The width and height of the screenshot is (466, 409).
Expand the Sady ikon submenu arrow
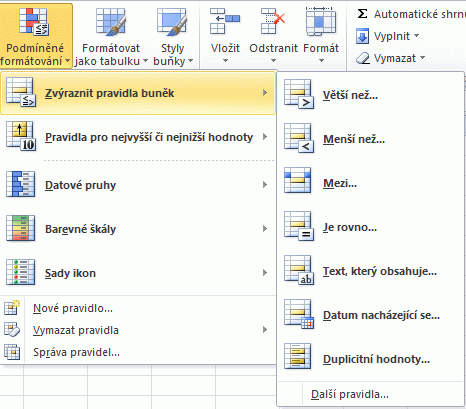click(x=265, y=273)
